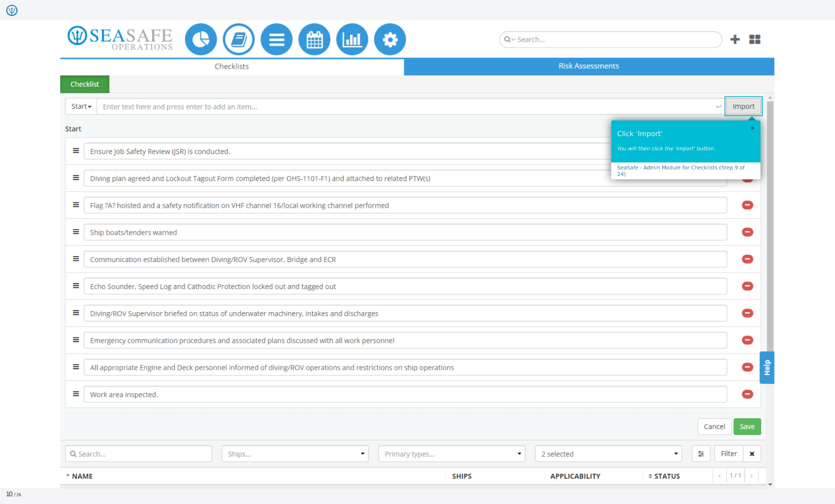Open the list menu round icon
This screenshot has height=504, width=835.
pos(276,40)
